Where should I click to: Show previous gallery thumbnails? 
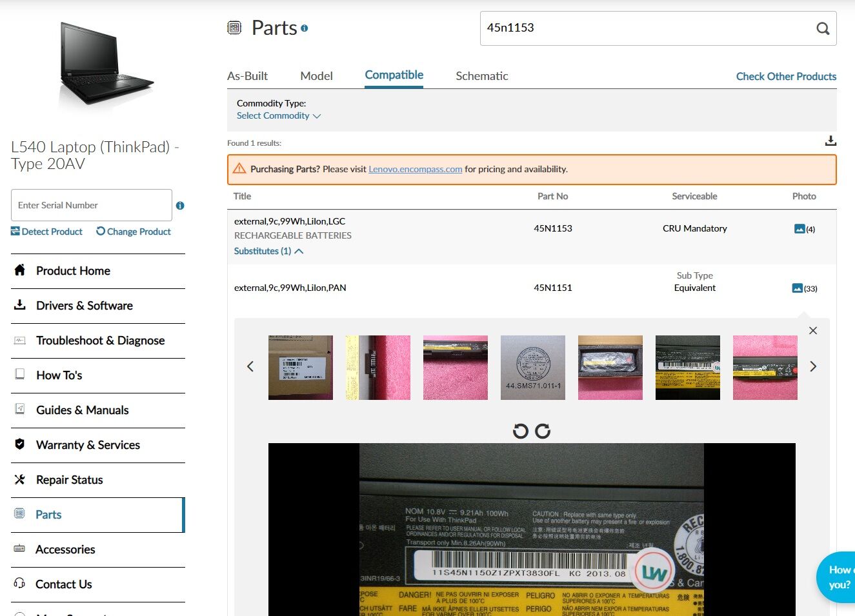(250, 366)
